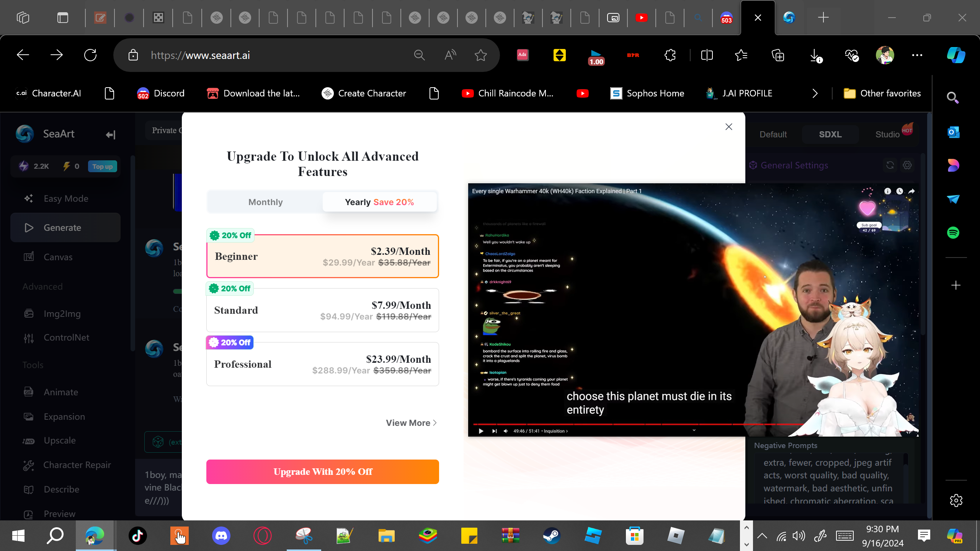The image size is (980, 551).
Task: Reset General Settings with refresh icon
Action: 890,165
